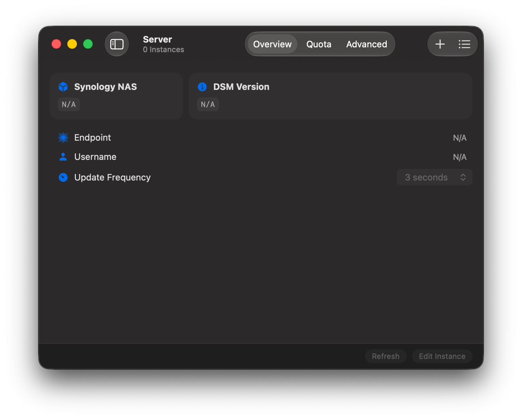Click the Edit Instance button
The height and width of the screenshot is (420, 522).
[442, 356]
